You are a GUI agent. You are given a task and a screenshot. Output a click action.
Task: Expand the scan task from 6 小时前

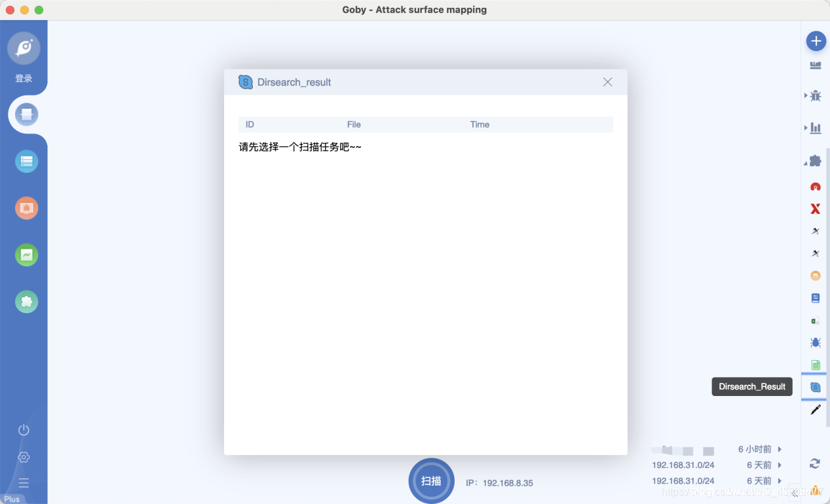point(780,450)
